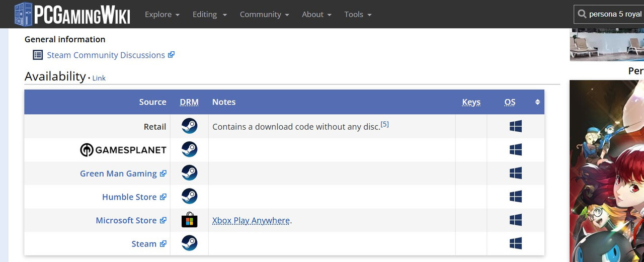Click the PCGamingWiki logo
This screenshot has height=262, width=644.
[x=72, y=14]
